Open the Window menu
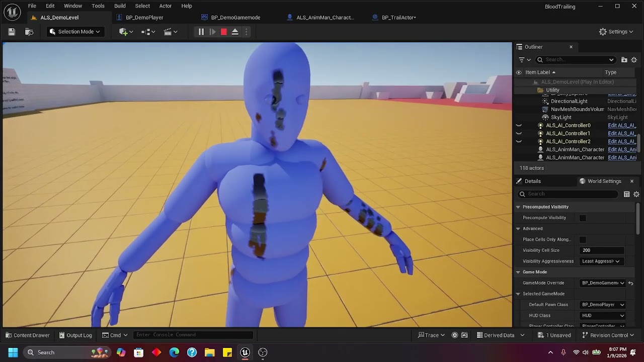The width and height of the screenshot is (644, 362). pyautogui.click(x=73, y=6)
